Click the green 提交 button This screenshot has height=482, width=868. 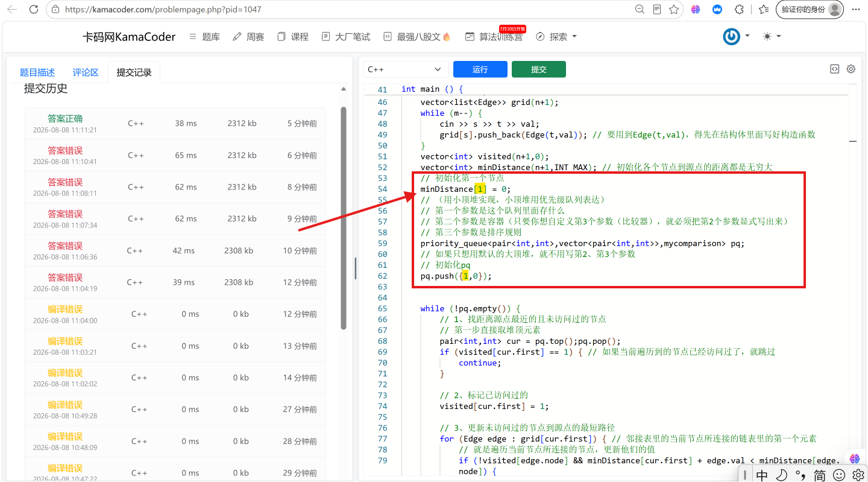pos(539,69)
